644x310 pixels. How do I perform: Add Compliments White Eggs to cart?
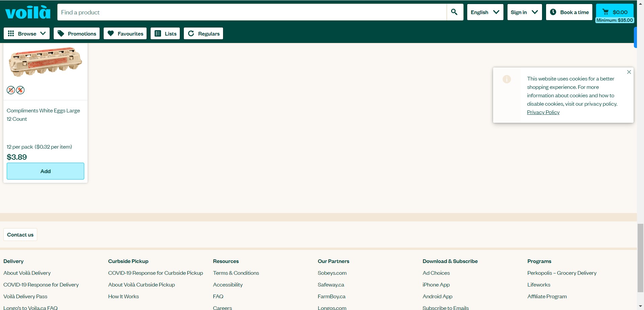[45, 171]
